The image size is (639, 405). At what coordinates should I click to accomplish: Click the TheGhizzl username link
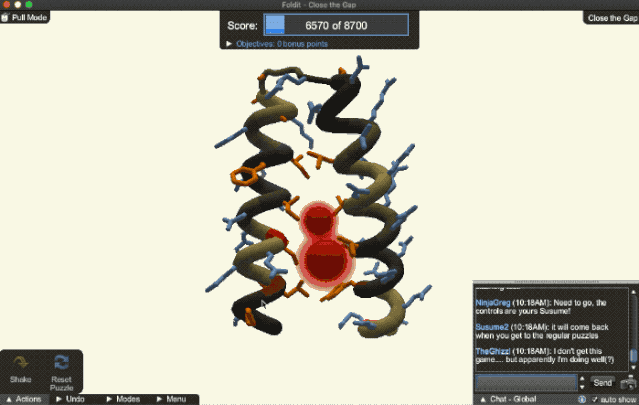pyautogui.click(x=493, y=351)
